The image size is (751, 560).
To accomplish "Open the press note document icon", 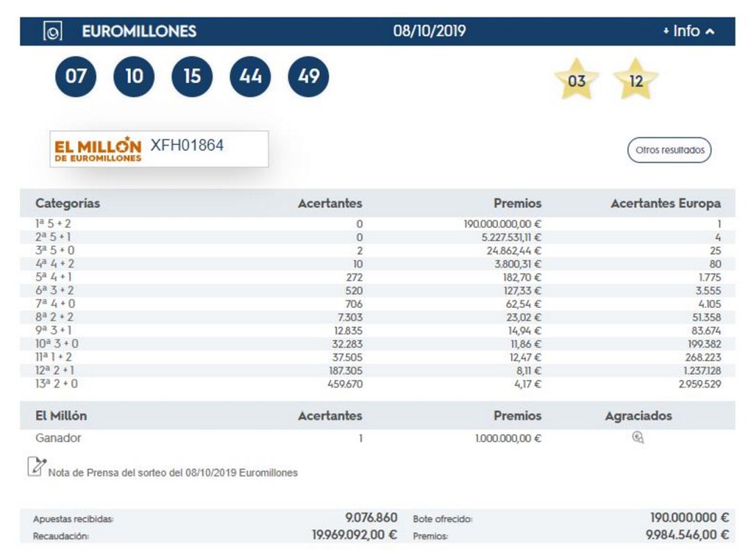I will (36, 467).
